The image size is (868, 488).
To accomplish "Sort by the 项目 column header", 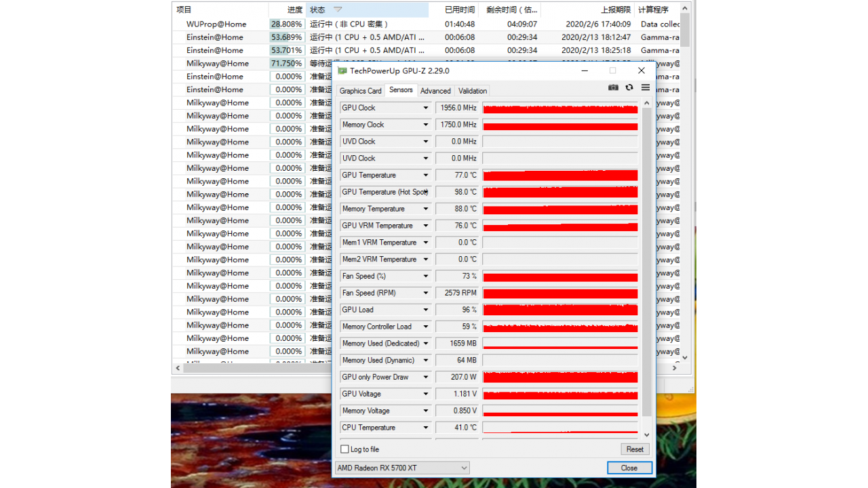I will pos(220,9).
